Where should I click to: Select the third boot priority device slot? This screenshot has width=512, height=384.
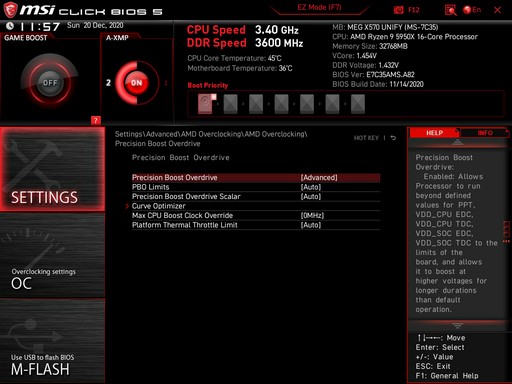256,104
